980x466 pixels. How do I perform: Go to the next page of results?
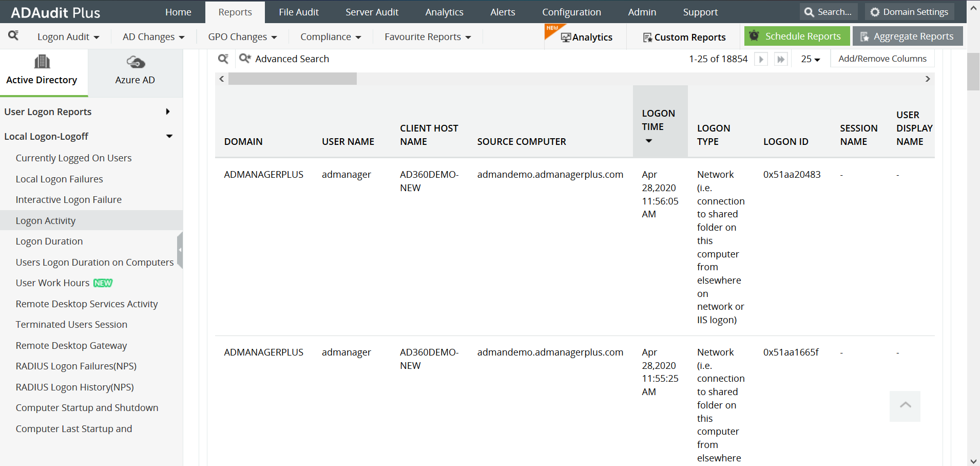pyautogui.click(x=761, y=59)
